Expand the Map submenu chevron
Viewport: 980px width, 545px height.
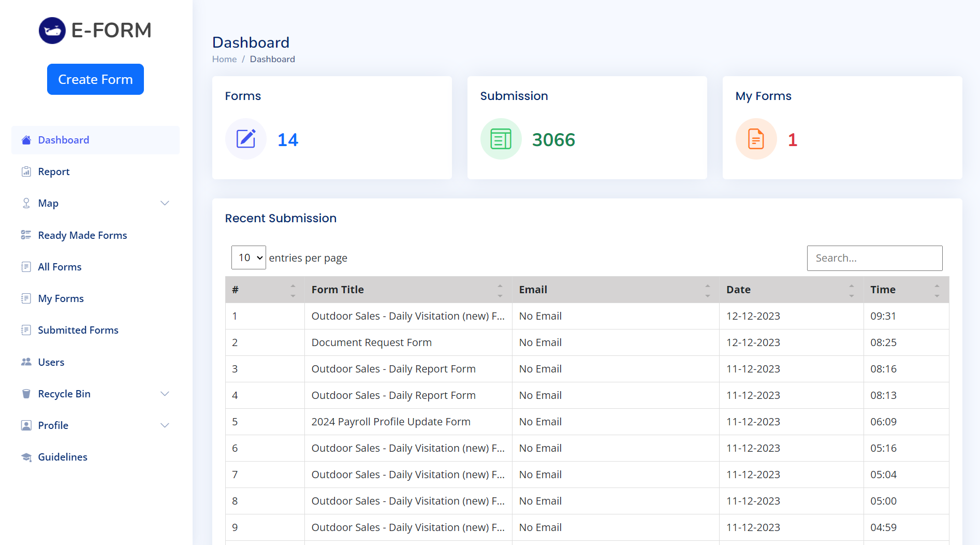(x=165, y=203)
